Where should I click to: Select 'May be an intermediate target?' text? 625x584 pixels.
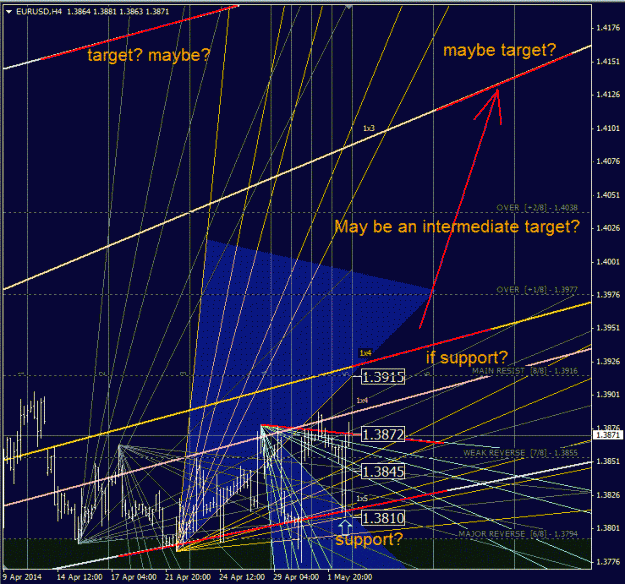[457, 227]
